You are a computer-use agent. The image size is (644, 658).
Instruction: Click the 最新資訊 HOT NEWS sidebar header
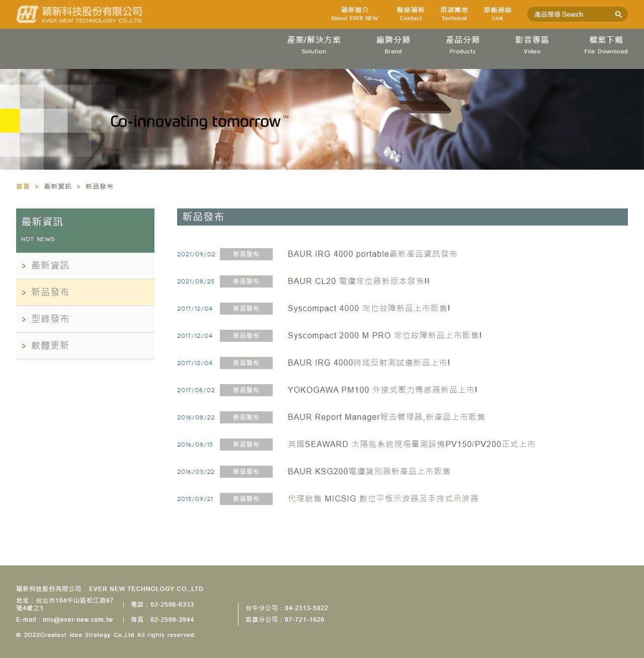point(85,231)
